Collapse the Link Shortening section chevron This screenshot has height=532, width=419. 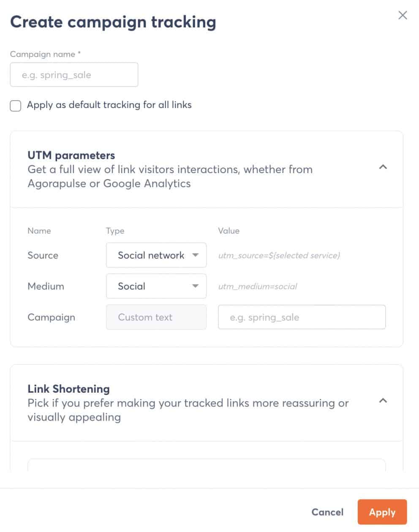383,401
